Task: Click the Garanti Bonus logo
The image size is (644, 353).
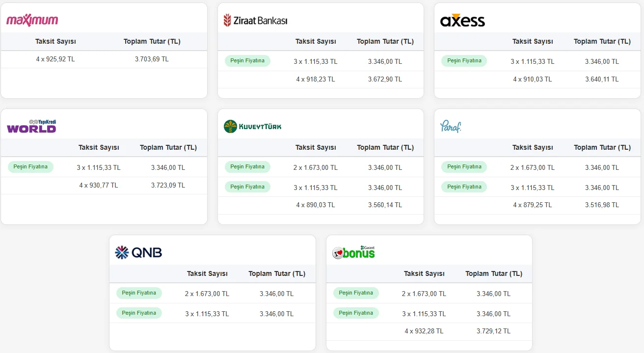Action: coord(353,252)
